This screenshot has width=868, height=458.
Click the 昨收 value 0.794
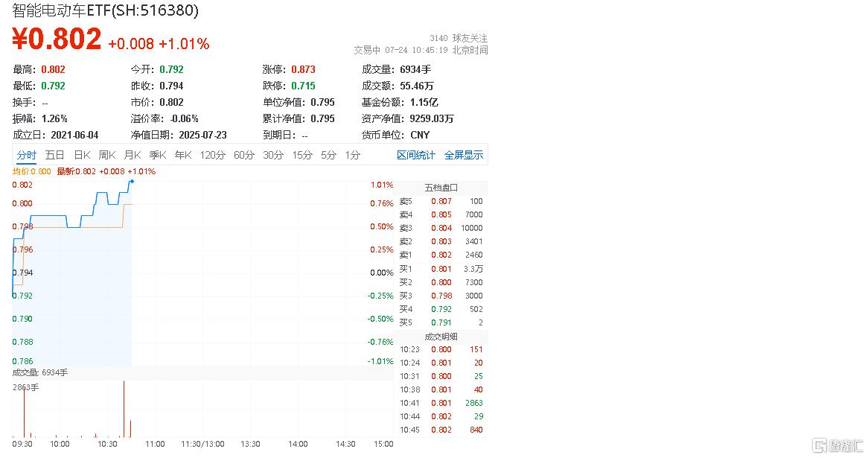pos(171,86)
